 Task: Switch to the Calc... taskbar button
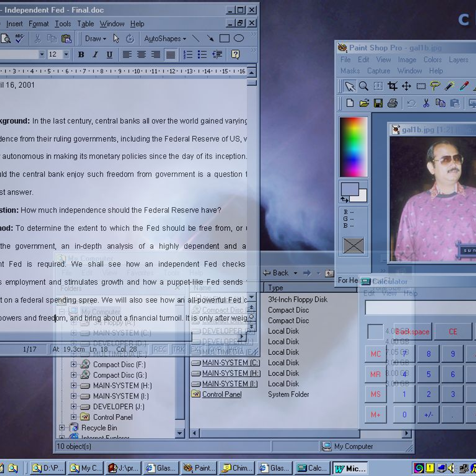coord(312,468)
